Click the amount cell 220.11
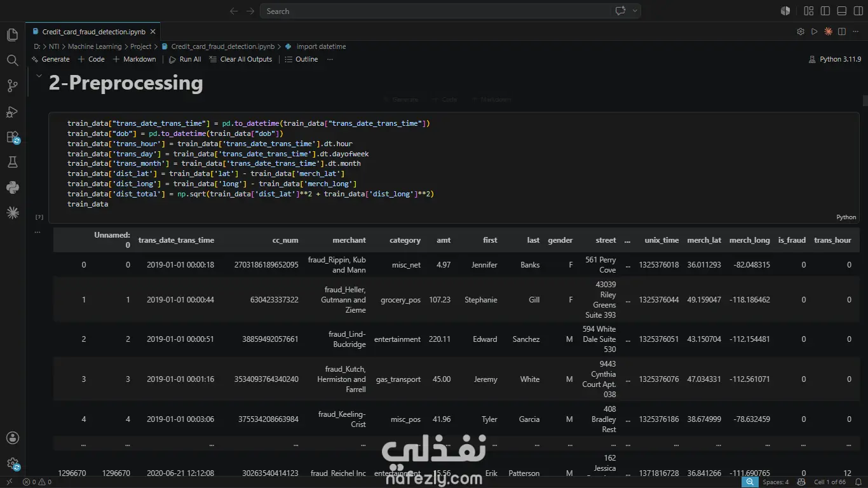This screenshot has width=868, height=488. coord(440,339)
